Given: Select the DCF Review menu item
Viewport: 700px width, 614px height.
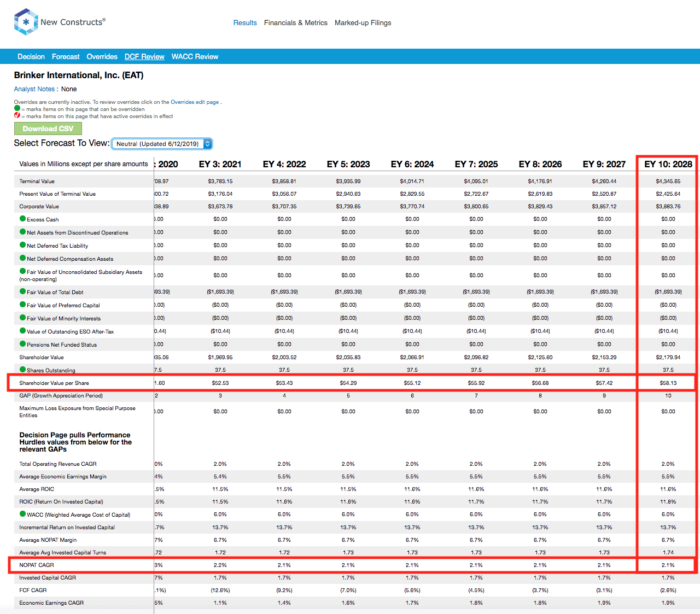Looking at the screenshot, I should pos(144,57).
